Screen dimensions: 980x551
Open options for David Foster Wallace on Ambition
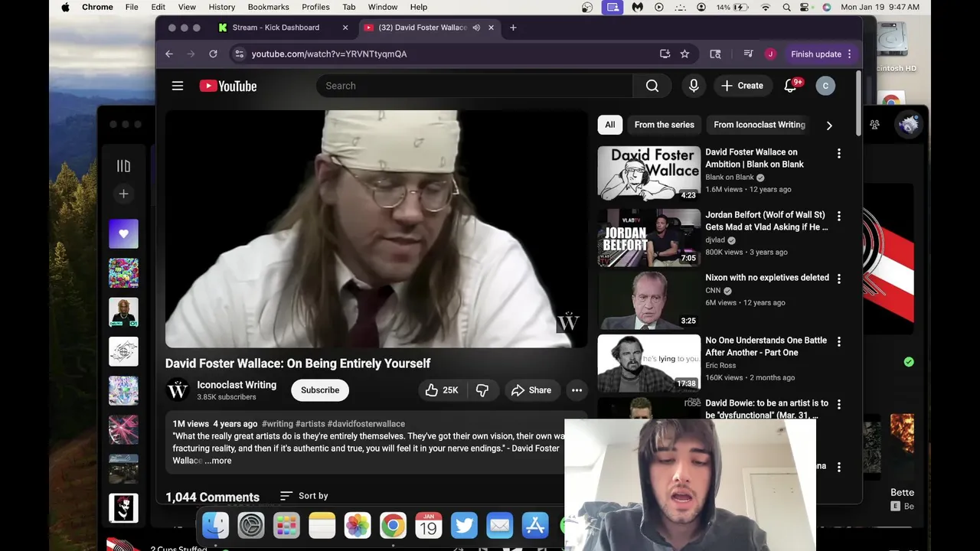click(839, 154)
